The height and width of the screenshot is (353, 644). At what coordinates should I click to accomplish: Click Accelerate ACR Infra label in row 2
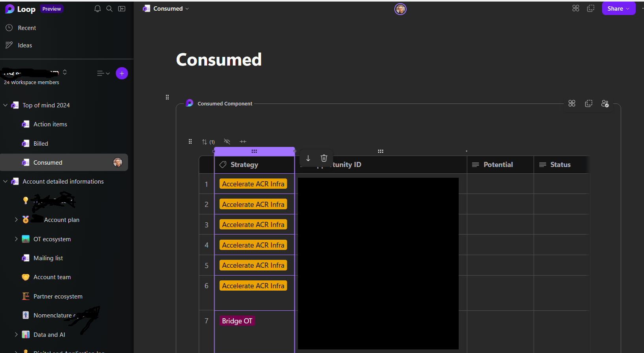coord(253,205)
